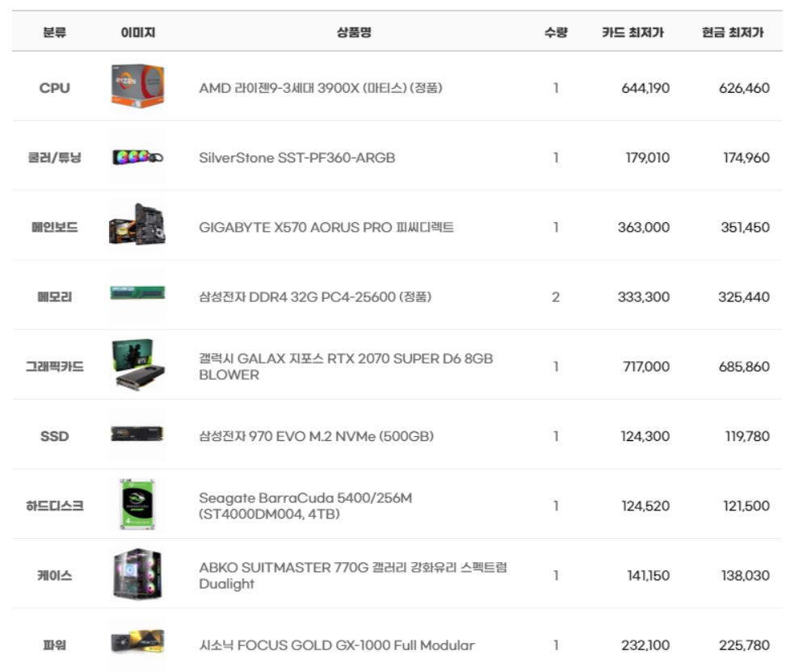The width and height of the screenshot is (795, 672).
Task: Click the quantity 2 in memory row
Action: tap(556, 297)
